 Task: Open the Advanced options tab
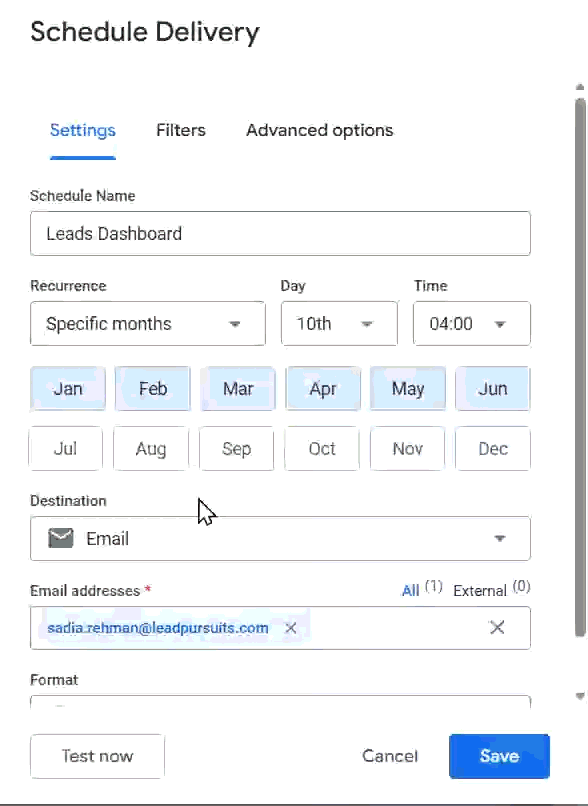pyautogui.click(x=320, y=131)
